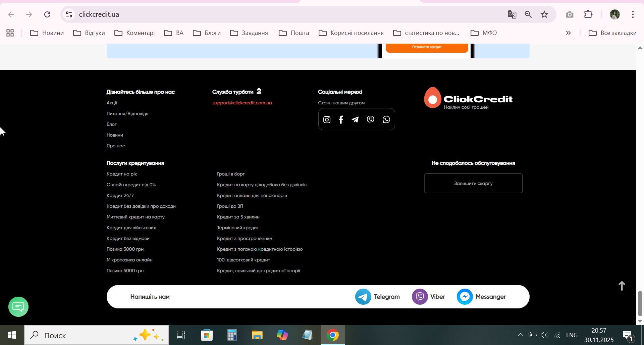The height and width of the screenshot is (345, 644).
Task: Click the Windows taskbar search box
Action: [x=97, y=335]
